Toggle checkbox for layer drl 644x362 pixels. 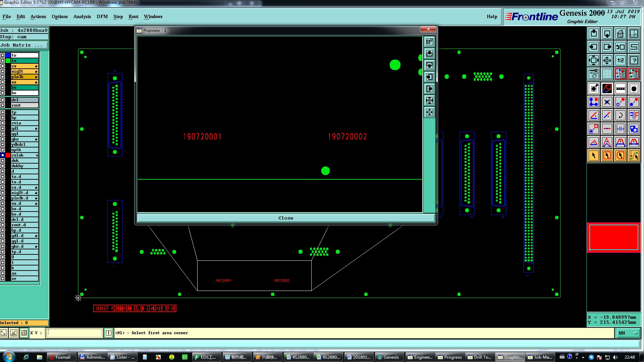[x=3, y=100]
